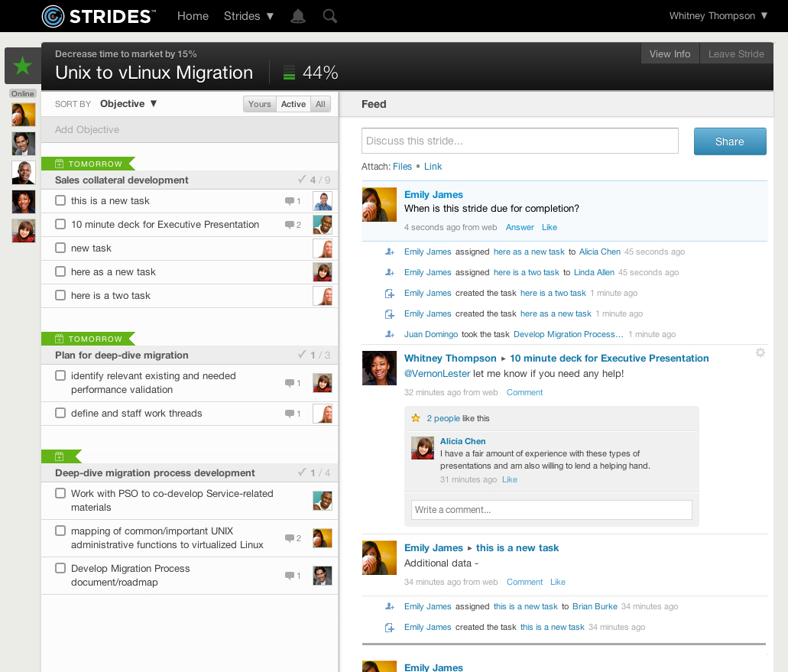The image size is (788, 672).
Task: Click @VernonLester mention
Action: click(x=437, y=373)
